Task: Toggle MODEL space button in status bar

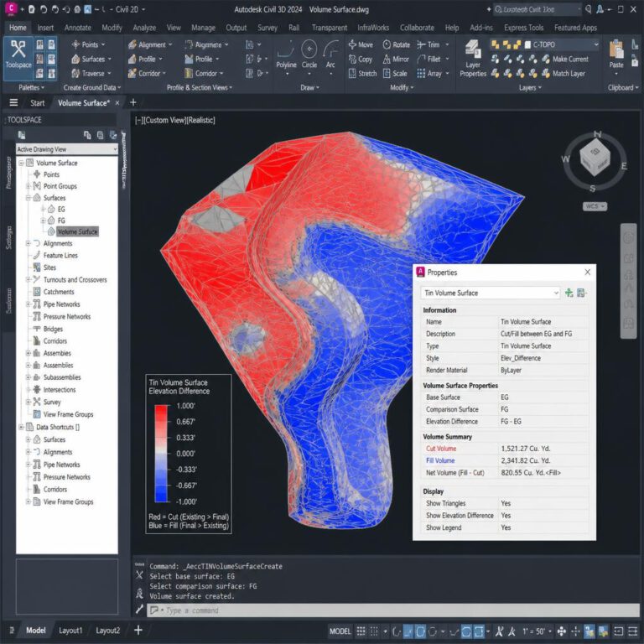Action: tap(340, 631)
